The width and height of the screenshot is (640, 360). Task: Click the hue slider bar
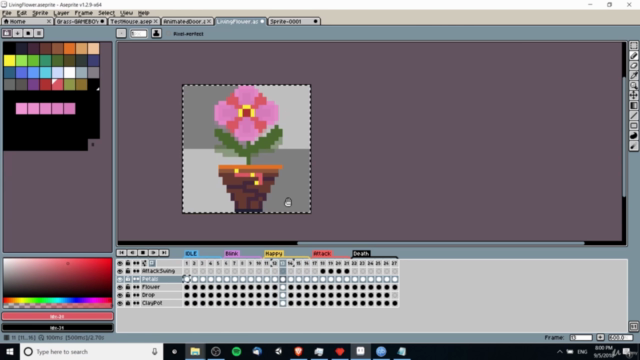coord(58,300)
